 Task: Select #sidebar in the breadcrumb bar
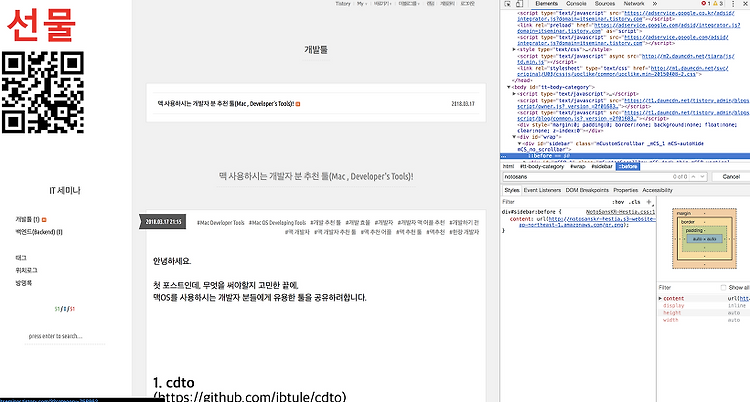pos(602,167)
